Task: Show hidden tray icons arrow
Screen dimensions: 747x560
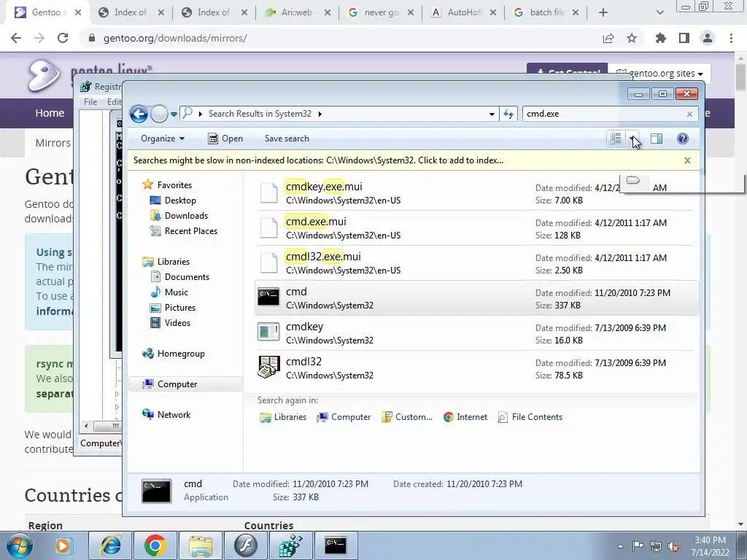Action: click(620, 546)
